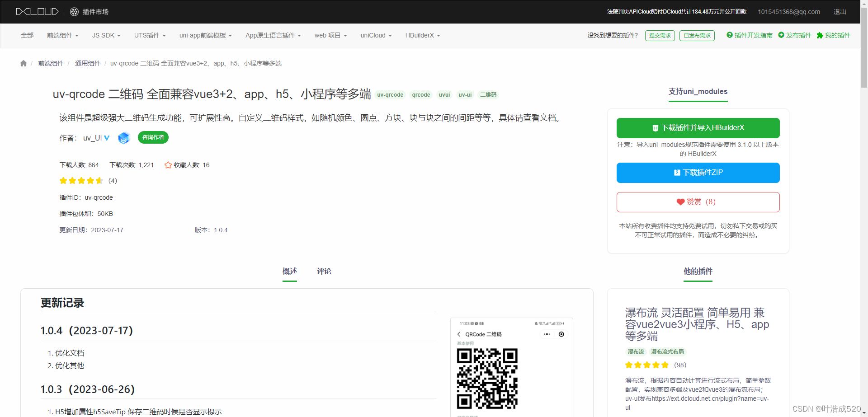Click the DCloud logo
This screenshot has width=868, height=417.
coord(37,11)
